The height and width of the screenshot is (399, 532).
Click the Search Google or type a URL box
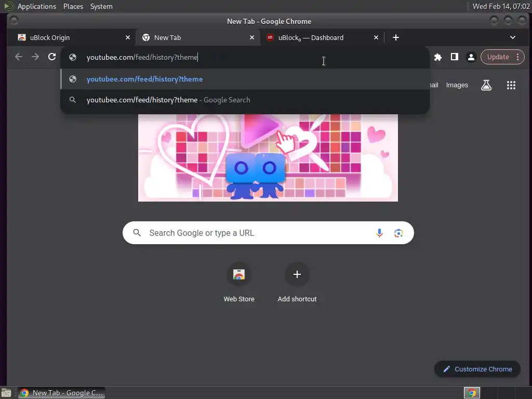coord(268,233)
